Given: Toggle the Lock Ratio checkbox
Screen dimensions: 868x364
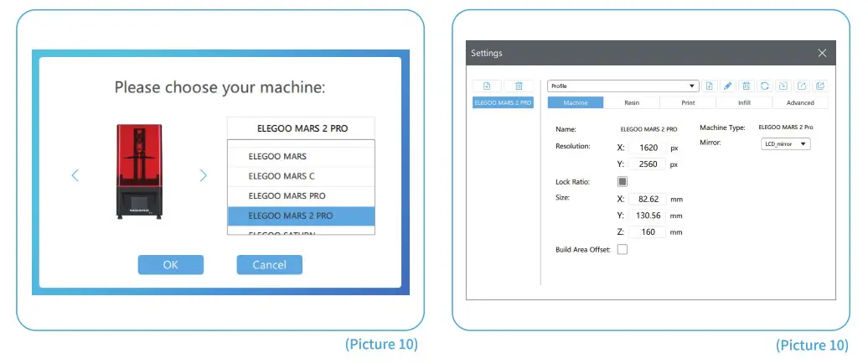Looking at the screenshot, I should point(623,182).
